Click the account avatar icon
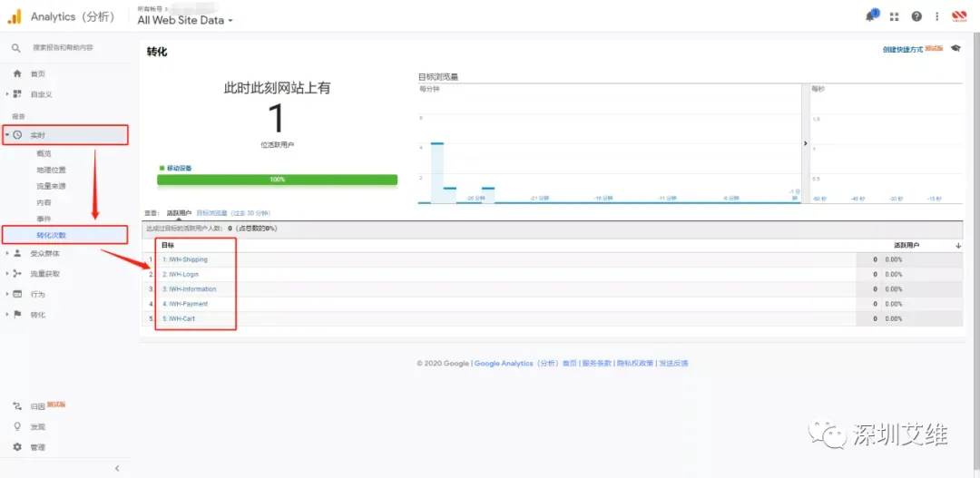The image size is (980, 478). point(959,16)
